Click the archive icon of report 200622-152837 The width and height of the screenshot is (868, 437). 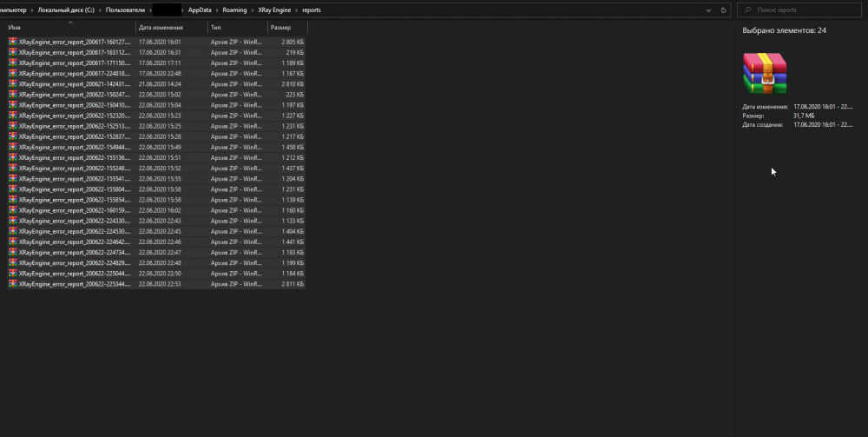tap(13, 136)
